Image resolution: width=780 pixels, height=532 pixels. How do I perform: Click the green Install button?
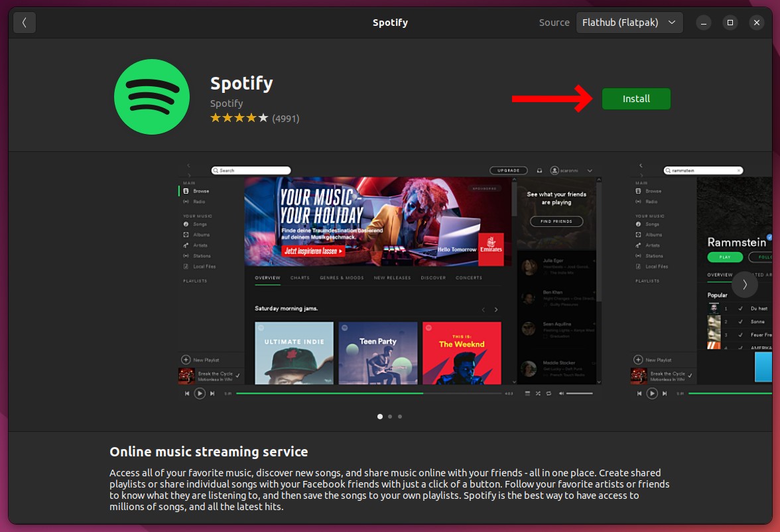coord(635,99)
